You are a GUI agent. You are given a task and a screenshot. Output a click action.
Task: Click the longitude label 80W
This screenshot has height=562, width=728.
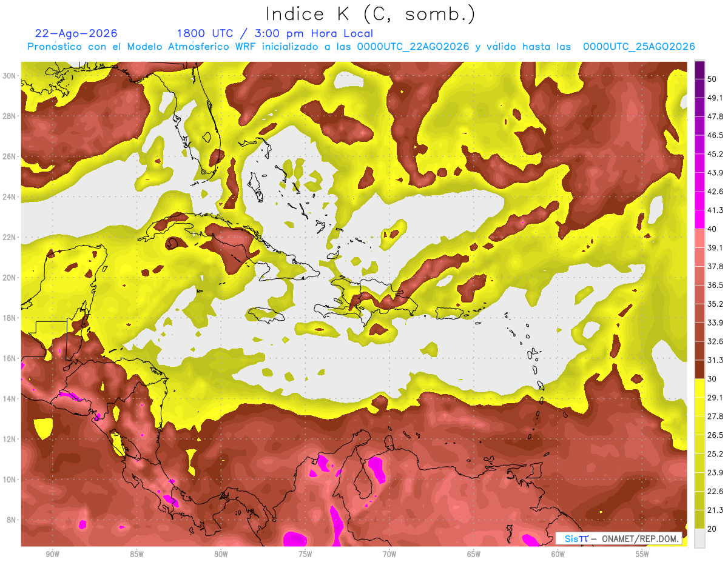tap(221, 555)
